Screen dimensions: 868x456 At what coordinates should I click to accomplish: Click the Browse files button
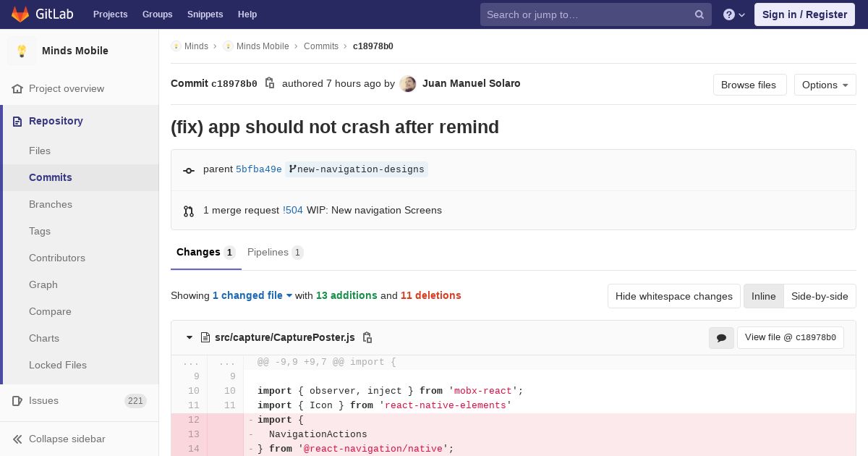(x=749, y=85)
